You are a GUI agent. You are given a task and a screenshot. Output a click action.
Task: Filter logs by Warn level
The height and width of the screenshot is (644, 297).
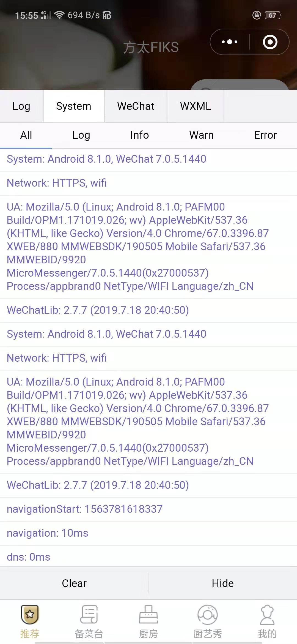(201, 135)
